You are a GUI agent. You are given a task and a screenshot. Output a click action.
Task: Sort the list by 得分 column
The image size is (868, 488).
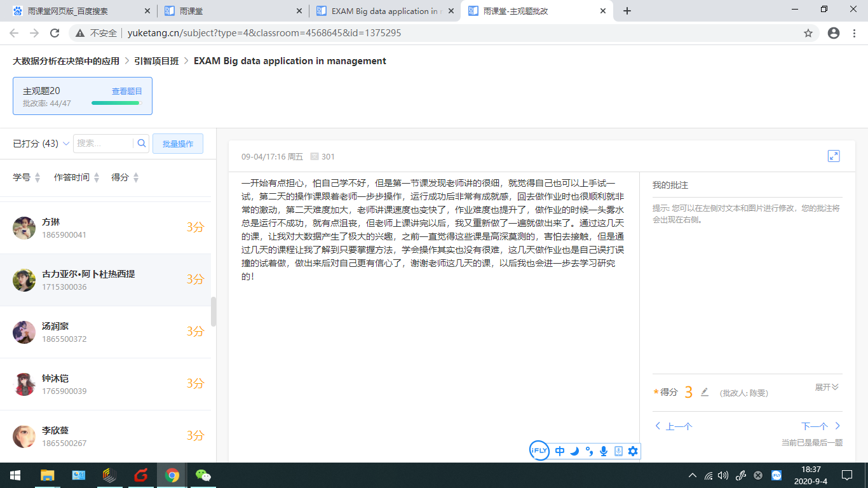click(125, 177)
